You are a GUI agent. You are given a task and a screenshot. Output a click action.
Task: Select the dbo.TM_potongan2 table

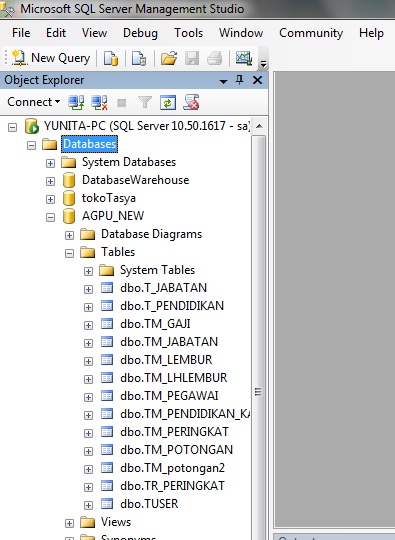pyautogui.click(x=172, y=468)
